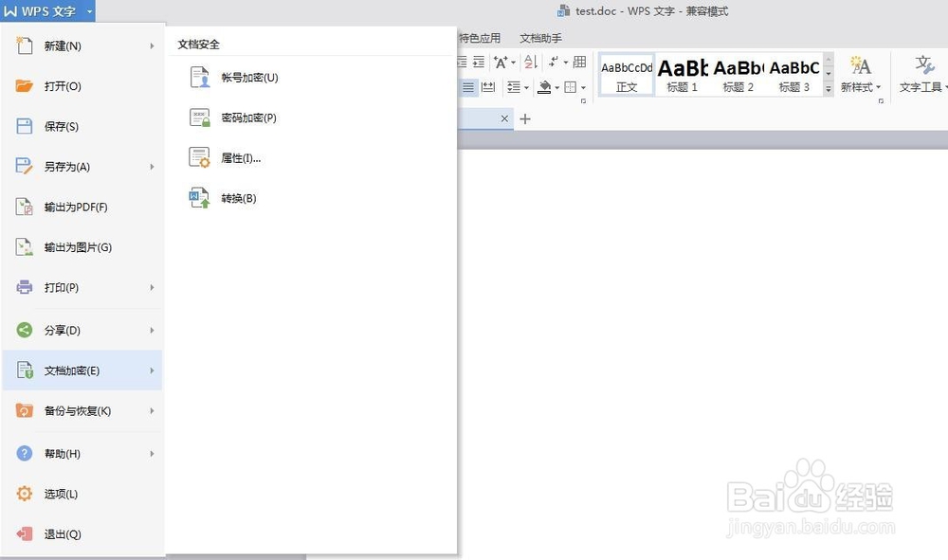Expand the 新建(N) submenu arrow
948x560 pixels.
[x=152, y=45]
